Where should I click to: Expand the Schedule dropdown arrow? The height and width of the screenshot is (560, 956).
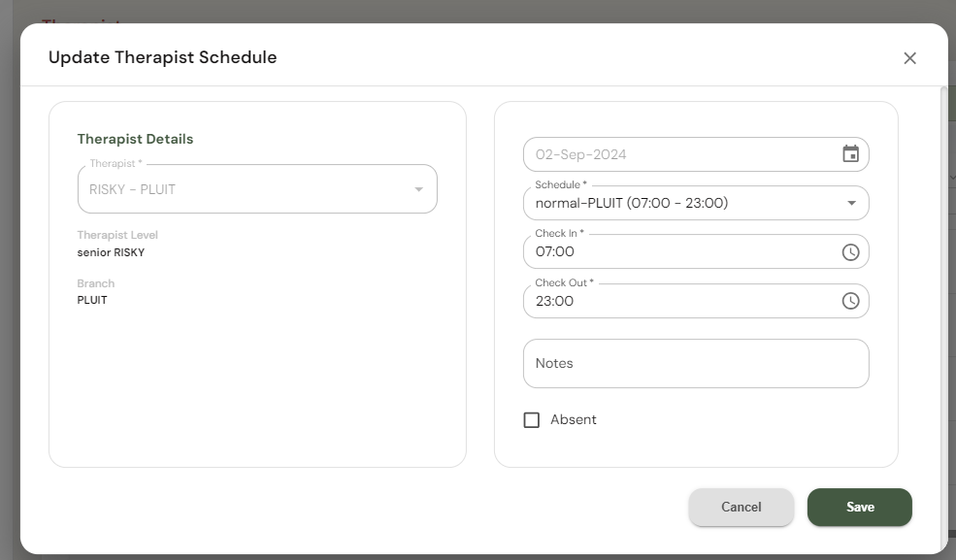[851, 204]
